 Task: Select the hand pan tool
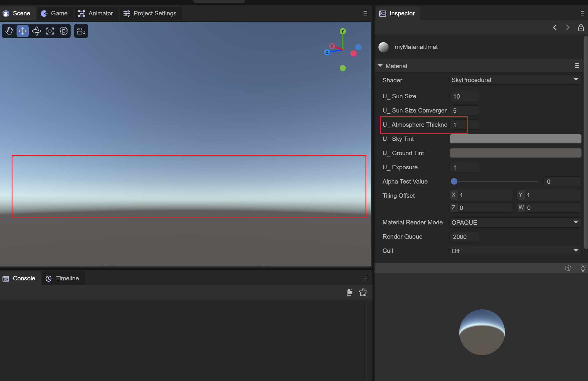(9, 31)
